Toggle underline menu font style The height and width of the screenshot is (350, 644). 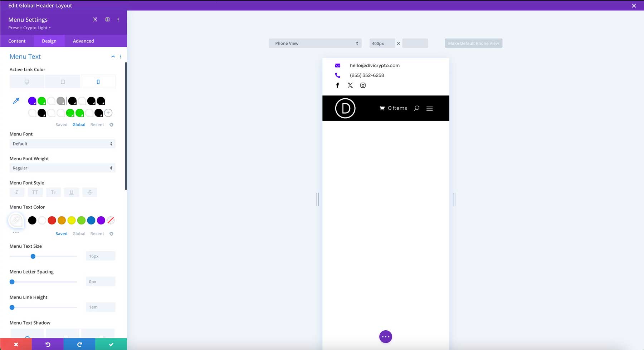tap(72, 192)
